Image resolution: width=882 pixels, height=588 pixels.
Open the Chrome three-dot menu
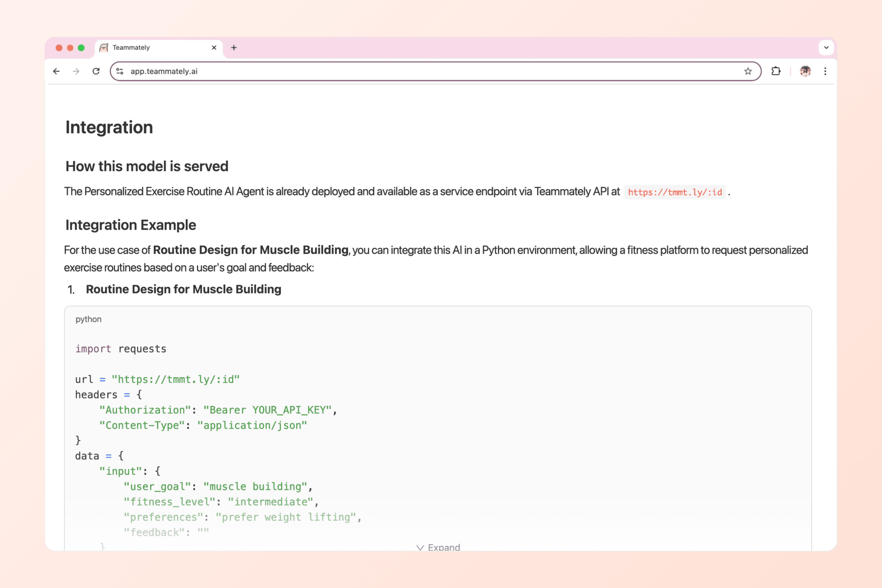click(825, 71)
